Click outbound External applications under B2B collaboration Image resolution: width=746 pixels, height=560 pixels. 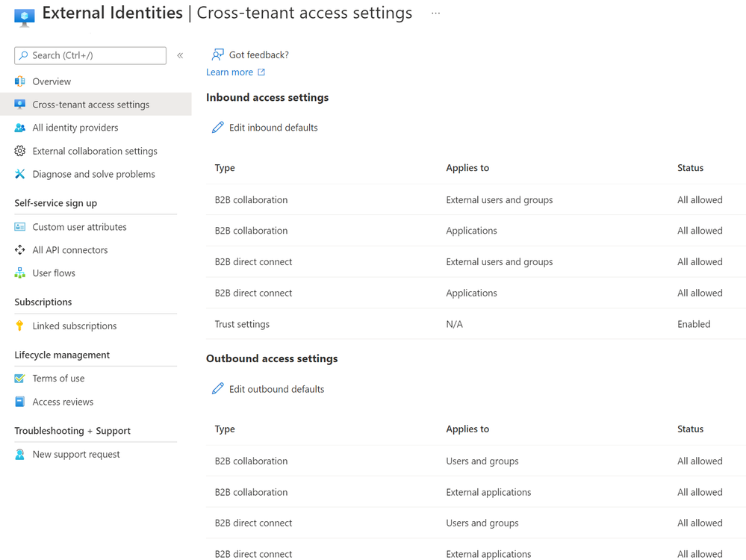click(x=488, y=493)
